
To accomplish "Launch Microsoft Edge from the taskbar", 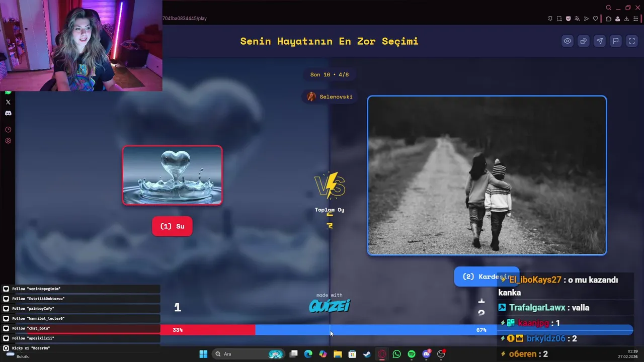I will click(308, 354).
